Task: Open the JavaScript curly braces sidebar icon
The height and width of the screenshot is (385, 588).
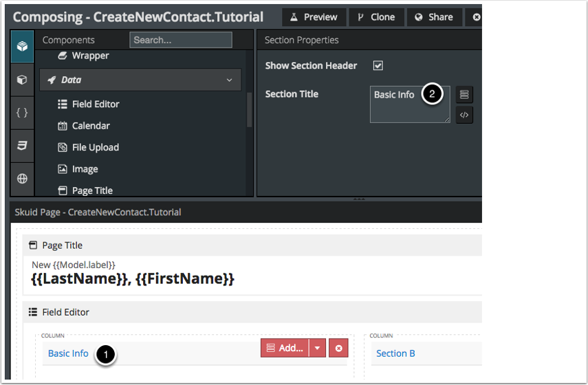Action: (x=22, y=113)
